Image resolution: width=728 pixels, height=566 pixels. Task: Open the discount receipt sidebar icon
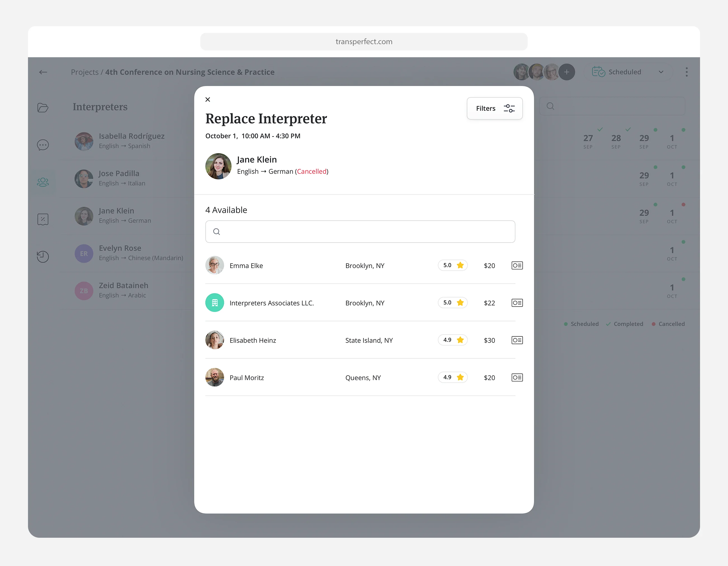tap(43, 219)
